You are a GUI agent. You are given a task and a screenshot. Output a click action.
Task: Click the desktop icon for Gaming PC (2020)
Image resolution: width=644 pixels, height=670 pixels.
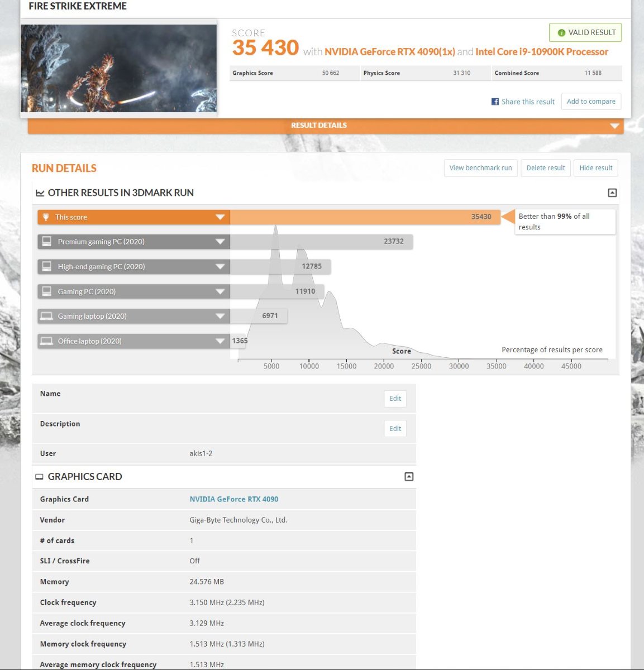coord(47,291)
